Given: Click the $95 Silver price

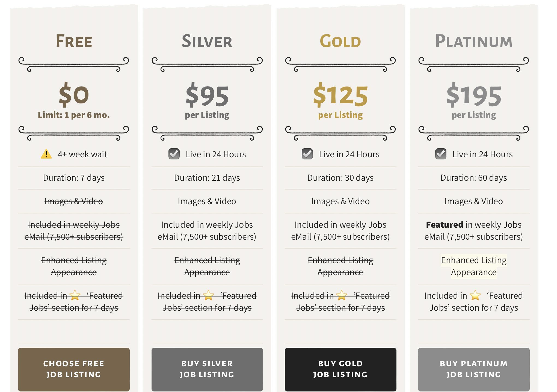Looking at the screenshot, I should [207, 95].
